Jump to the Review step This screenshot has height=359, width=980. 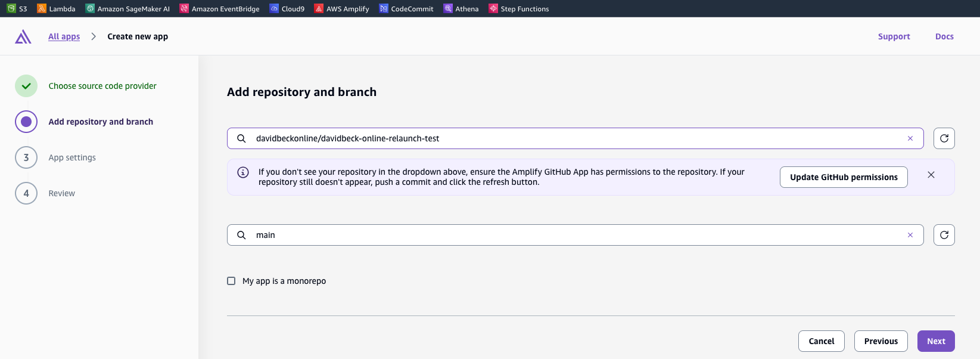pyautogui.click(x=62, y=193)
